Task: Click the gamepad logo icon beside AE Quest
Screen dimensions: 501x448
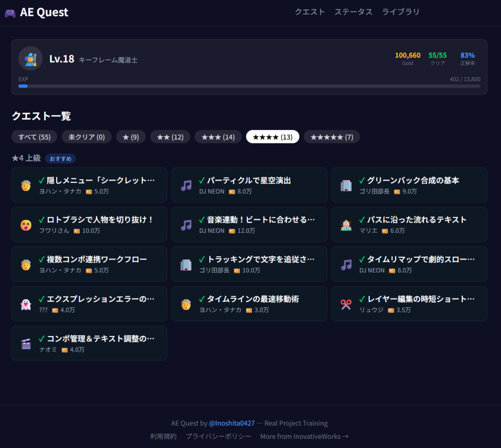Action: 11,12
